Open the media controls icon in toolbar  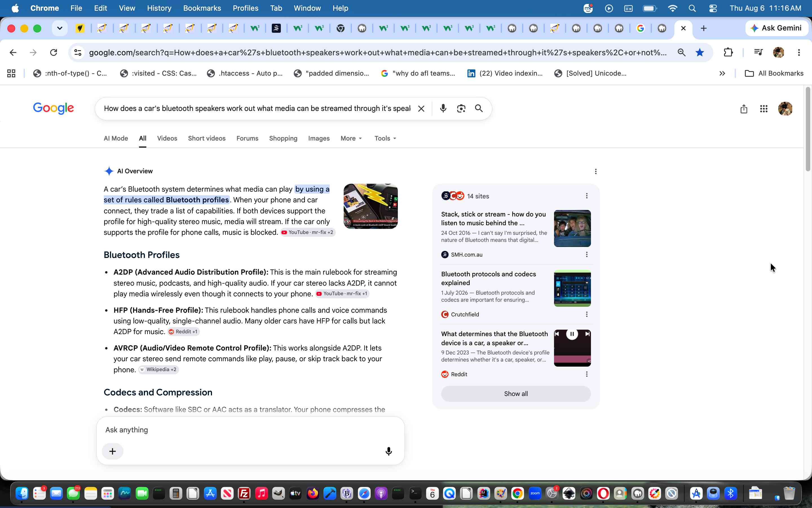[x=758, y=52]
